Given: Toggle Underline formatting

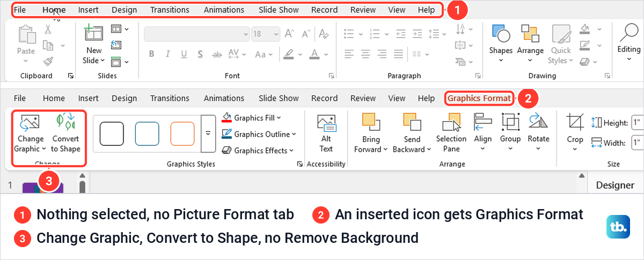Looking at the screenshot, I should (184, 54).
